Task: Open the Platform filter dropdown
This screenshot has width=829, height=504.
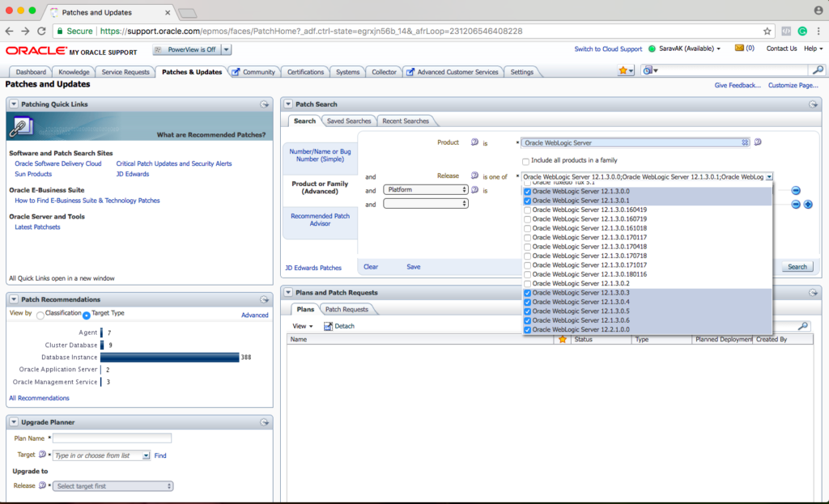Action: pos(426,190)
